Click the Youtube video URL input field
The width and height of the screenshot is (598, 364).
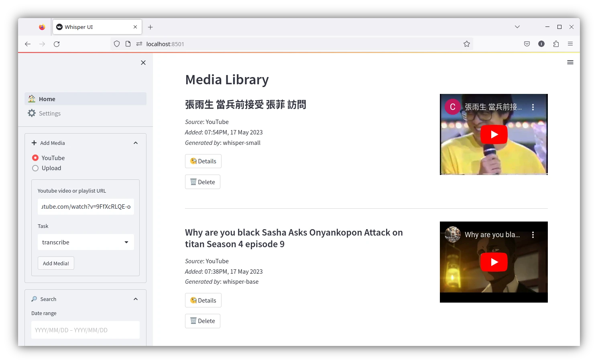85,207
